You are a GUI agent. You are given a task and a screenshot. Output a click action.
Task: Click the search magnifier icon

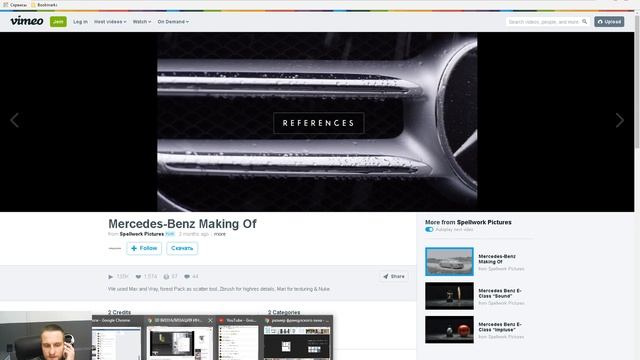[584, 22]
